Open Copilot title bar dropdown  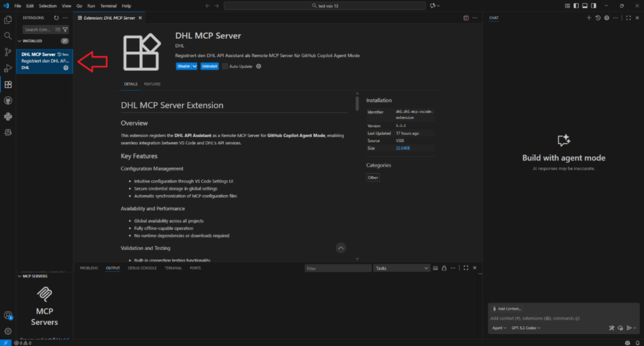click(435, 5)
